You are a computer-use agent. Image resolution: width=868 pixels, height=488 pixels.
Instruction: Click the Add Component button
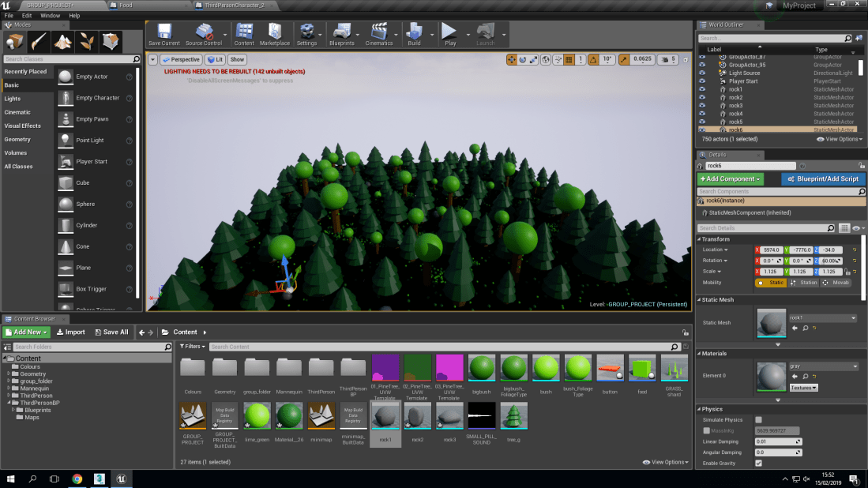tap(730, 179)
